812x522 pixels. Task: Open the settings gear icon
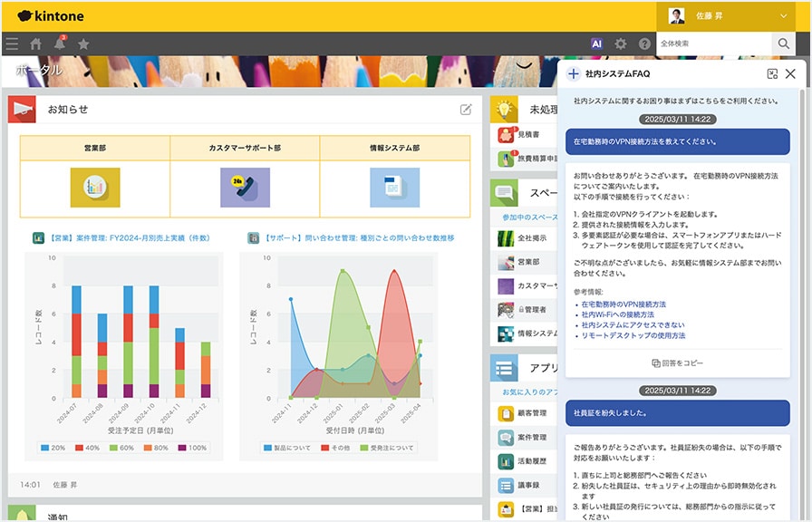coord(621,44)
